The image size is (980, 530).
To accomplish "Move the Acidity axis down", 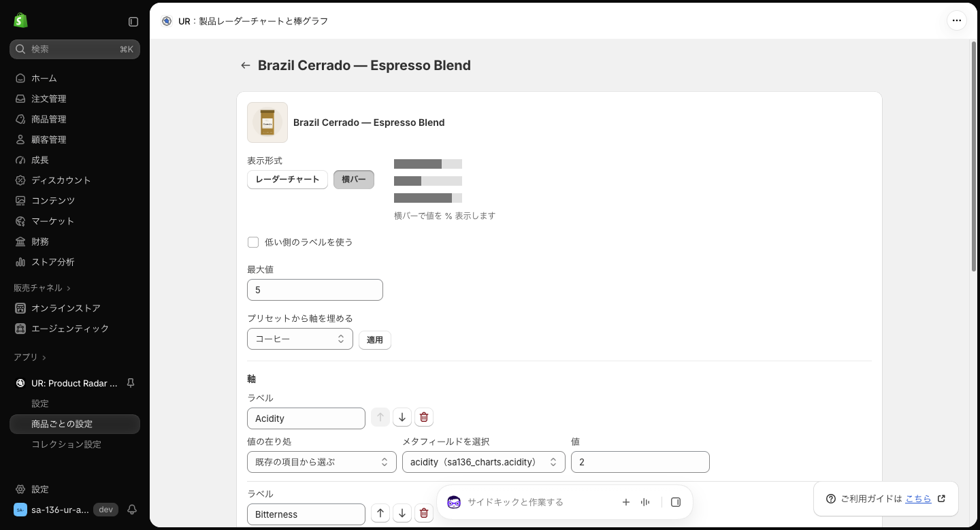I will click(402, 417).
